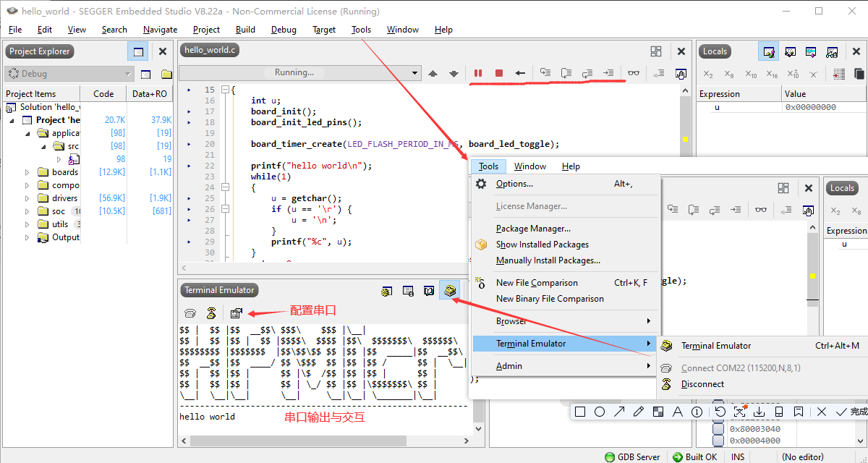Click the connect phone icon in terminal toolbar
Viewport: 868px width, 463px height.
[x=190, y=313]
